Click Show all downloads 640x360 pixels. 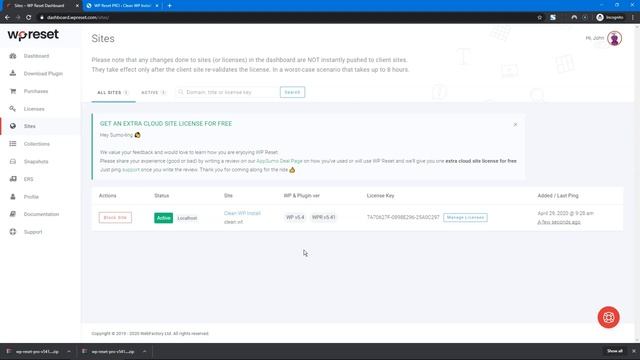[x=615, y=351]
